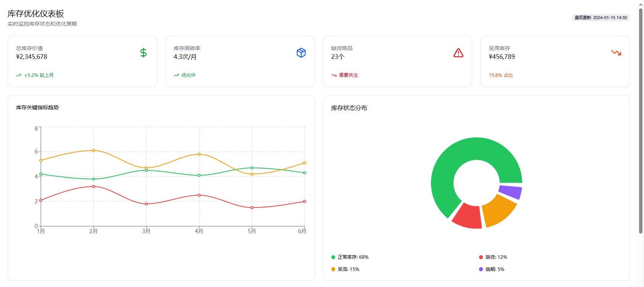This screenshot has width=644, height=287.
Task: Click the orange downward trend icon
Action: [616, 53]
